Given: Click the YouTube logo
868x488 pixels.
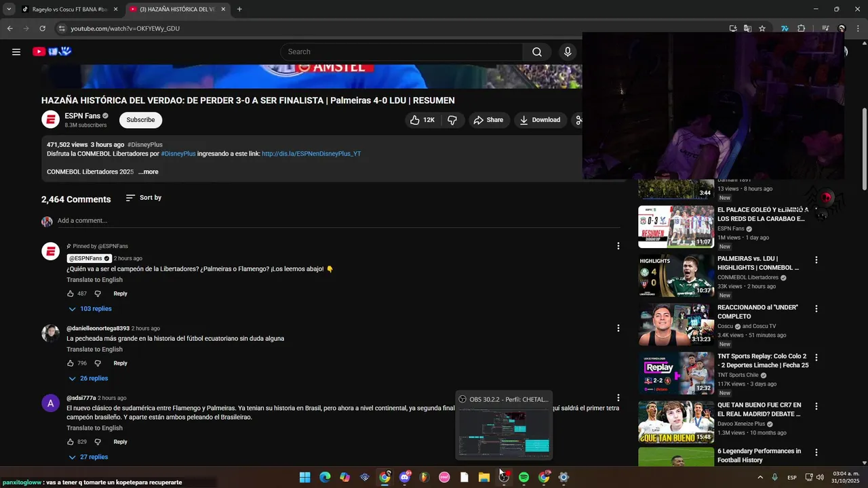Looking at the screenshot, I should tap(52, 52).
